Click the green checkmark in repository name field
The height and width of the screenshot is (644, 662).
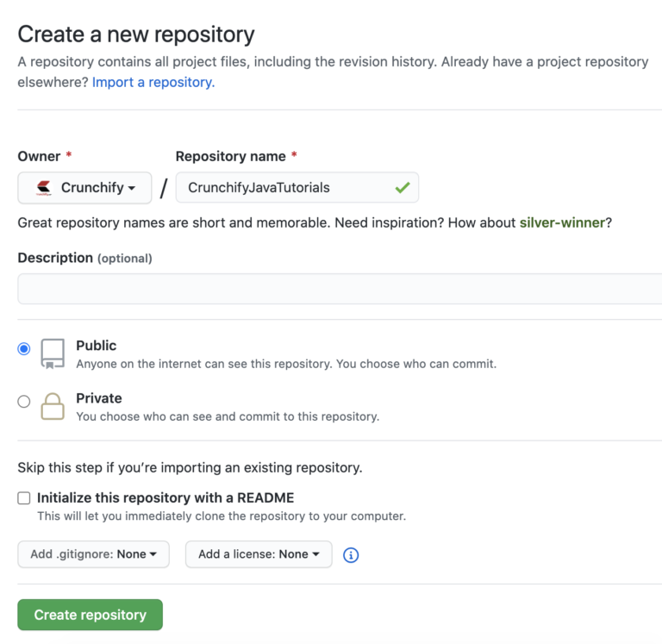402,187
